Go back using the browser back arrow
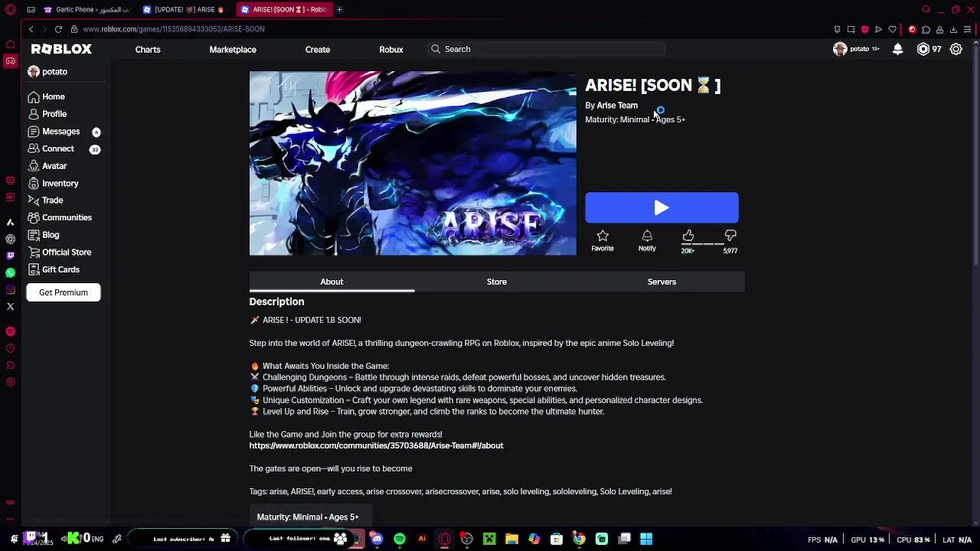 (x=31, y=29)
